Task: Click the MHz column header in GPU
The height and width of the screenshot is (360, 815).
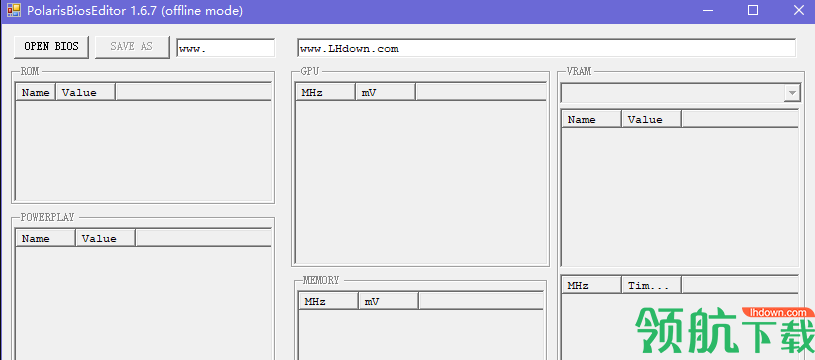Action: click(x=325, y=92)
